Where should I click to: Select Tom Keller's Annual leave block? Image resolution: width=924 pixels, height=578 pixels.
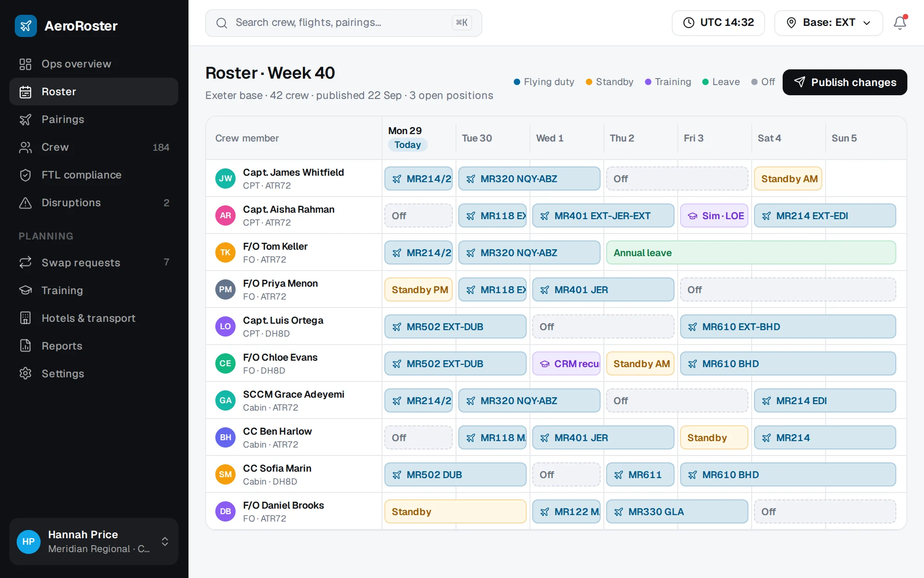(x=751, y=252)
